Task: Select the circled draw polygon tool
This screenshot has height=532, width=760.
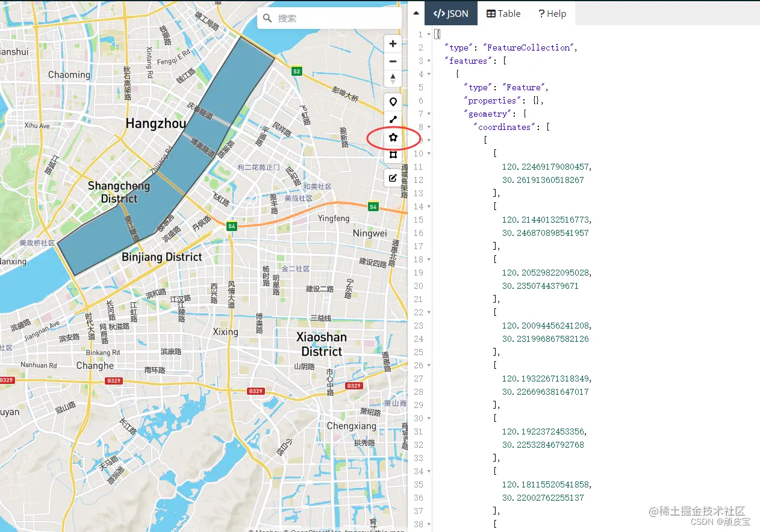Action: pyautogui.click(x=393, y=137)
